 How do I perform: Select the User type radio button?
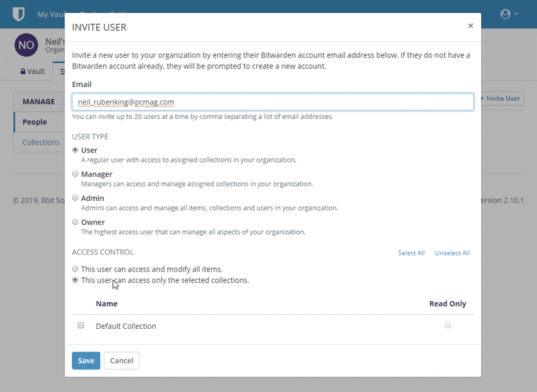(x=75, y=150)
